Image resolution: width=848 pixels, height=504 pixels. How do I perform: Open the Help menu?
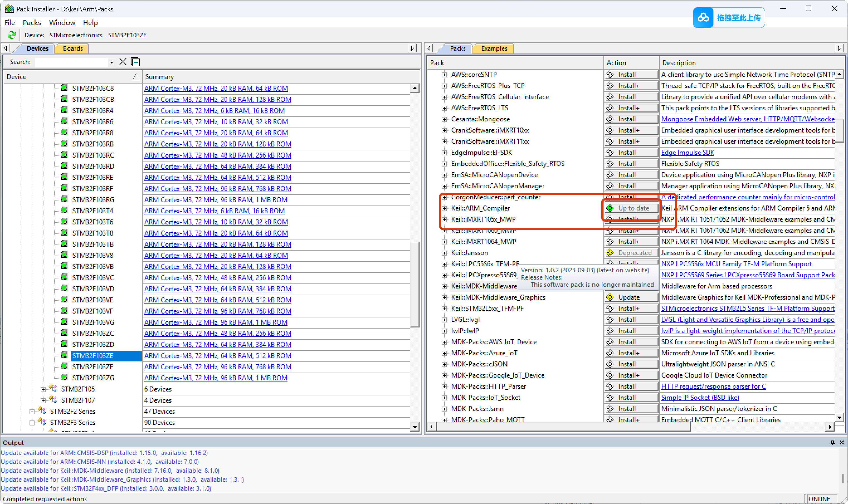pyautogui.click(x=90, y=22)
